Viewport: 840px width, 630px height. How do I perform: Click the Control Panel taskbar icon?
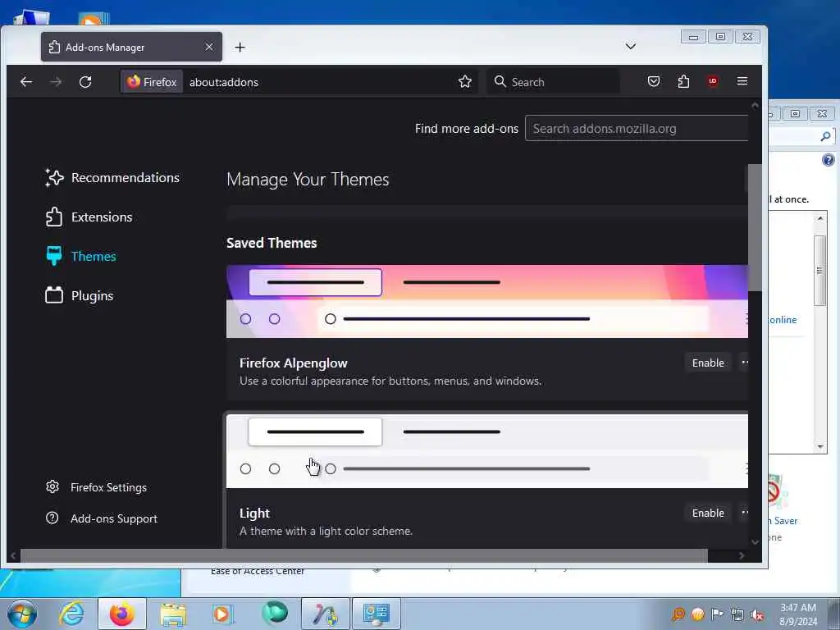coord(376,614)
